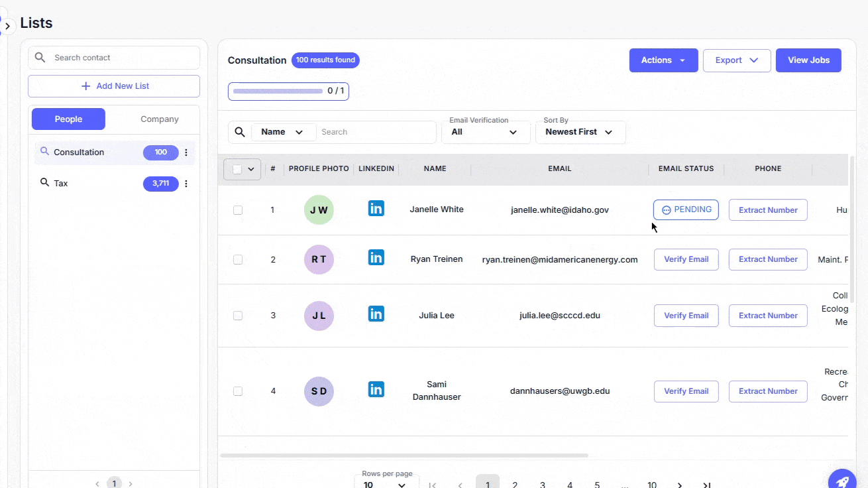Open the Sort By Newest First dropdown
This screenshot has width=868, height=488.
coord(580,132)
